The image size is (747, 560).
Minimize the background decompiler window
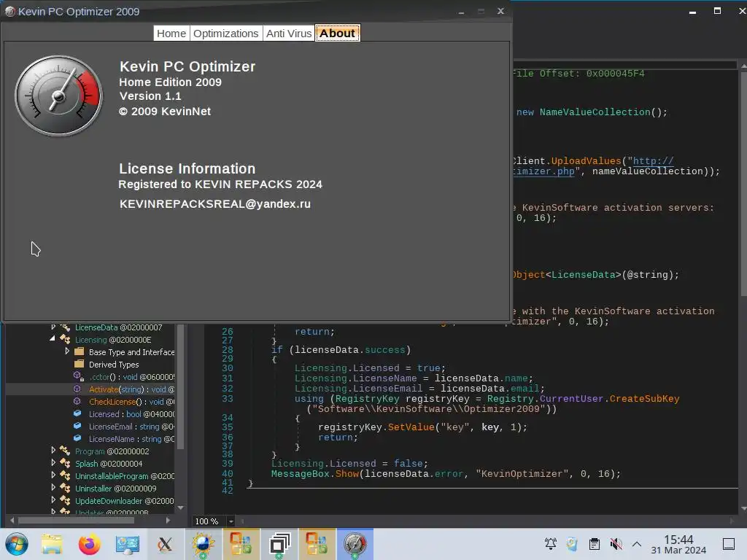click(x=693, y=12)
